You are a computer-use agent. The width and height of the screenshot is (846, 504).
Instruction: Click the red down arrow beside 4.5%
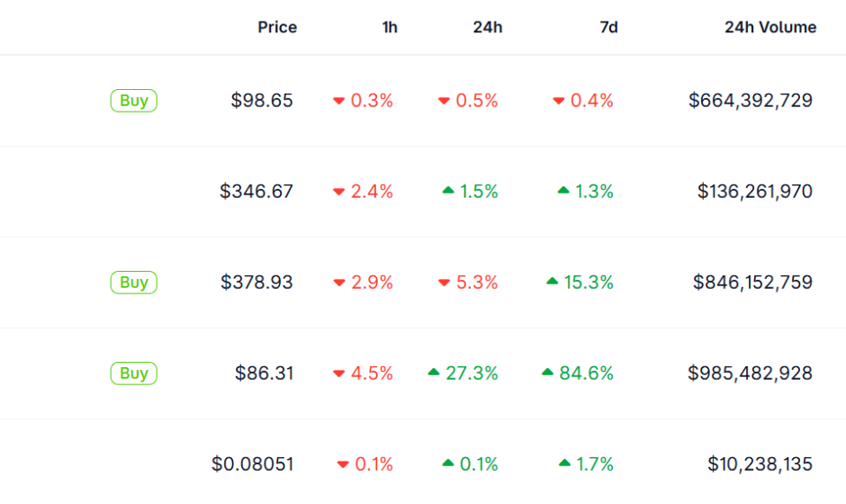pyautogui.click(x=339, y=373)
